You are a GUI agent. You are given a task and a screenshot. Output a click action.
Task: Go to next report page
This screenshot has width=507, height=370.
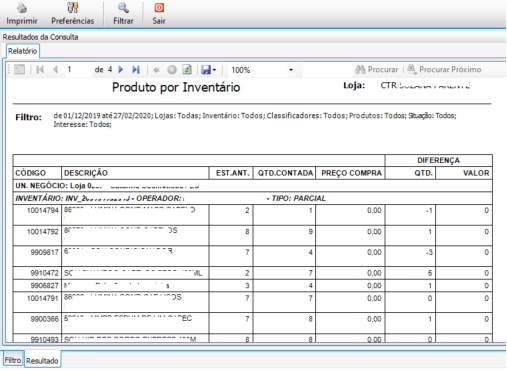121,70
